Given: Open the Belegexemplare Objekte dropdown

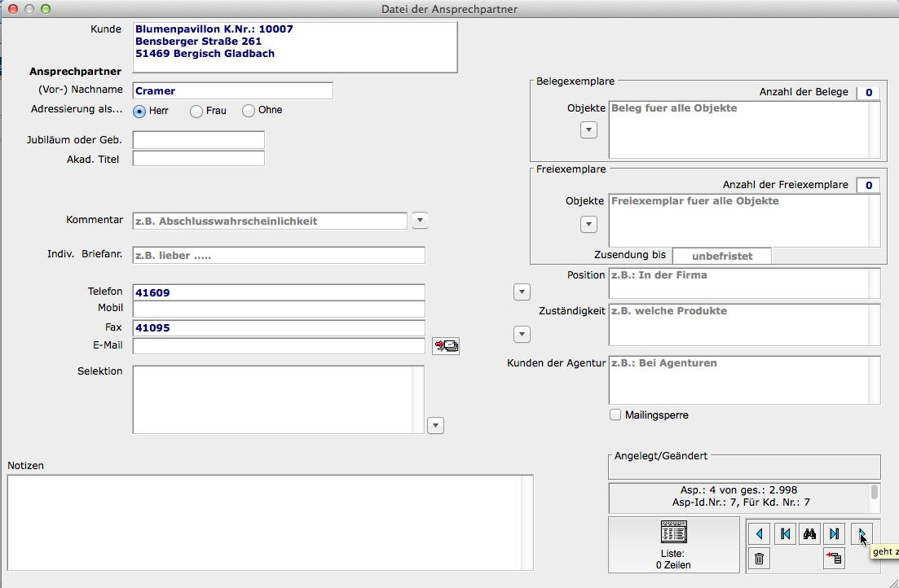Looking at the screenshot, I should (x=588, y=129).
